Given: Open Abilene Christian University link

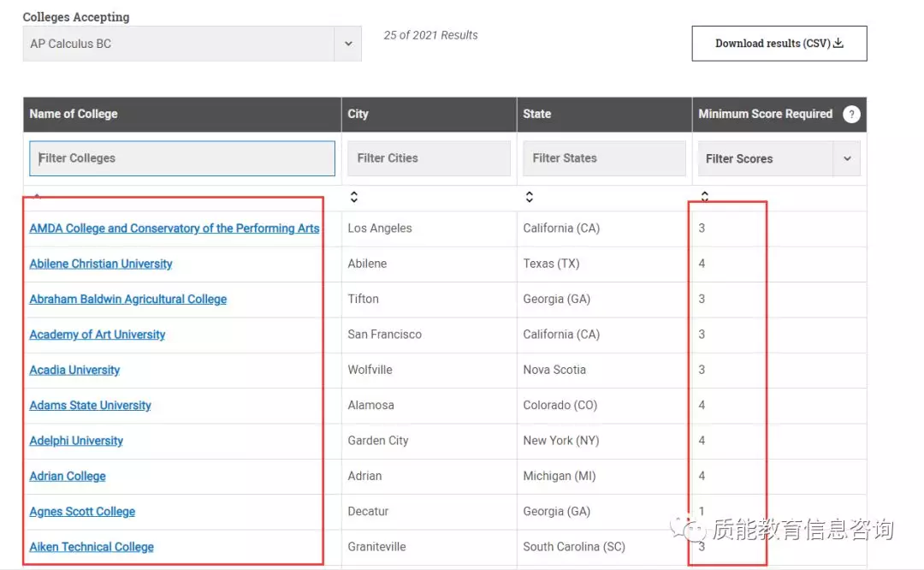Looking at the screenshot, I should click(x=101, y=264).
